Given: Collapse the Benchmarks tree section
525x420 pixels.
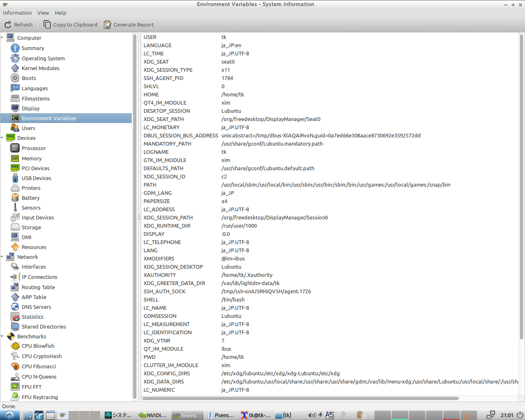Looking at the screenshot, I should point(2,336).
